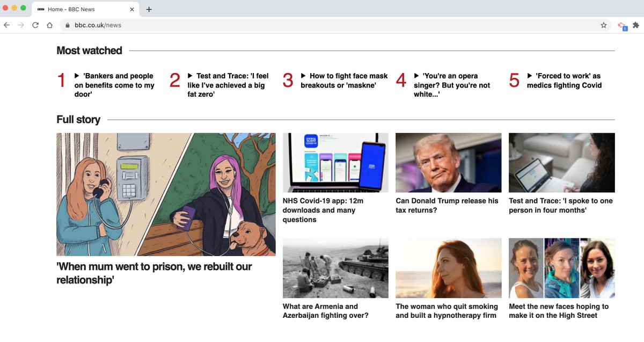
Task: Click the browser forward arrow
Action: click(x=21, y=25)
